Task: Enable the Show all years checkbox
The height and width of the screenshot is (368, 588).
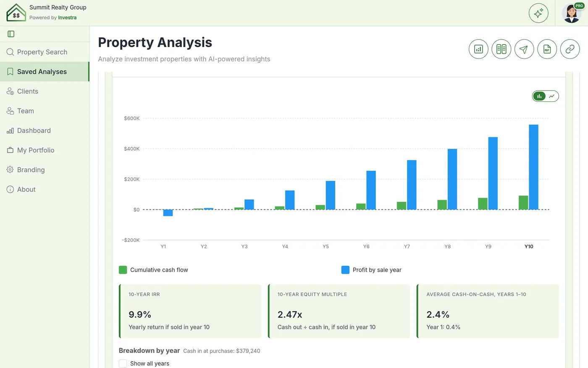Action: coord(123,363)
